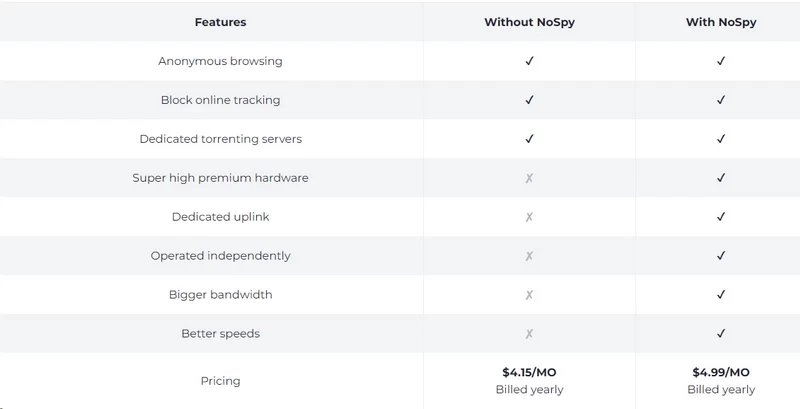
Task: Click the $4.15/MO price
Action: click(x=529, y=372)
